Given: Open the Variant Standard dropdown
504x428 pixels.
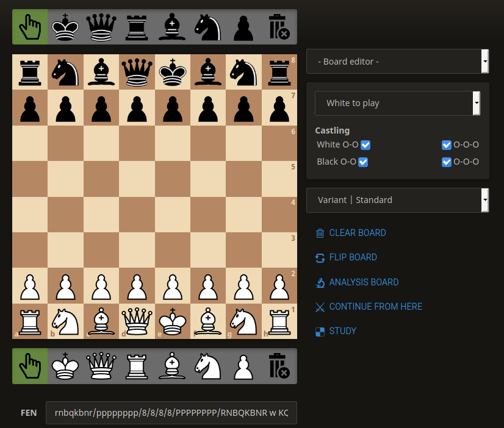Looking at the screenshot, I should tap(397, 199).
